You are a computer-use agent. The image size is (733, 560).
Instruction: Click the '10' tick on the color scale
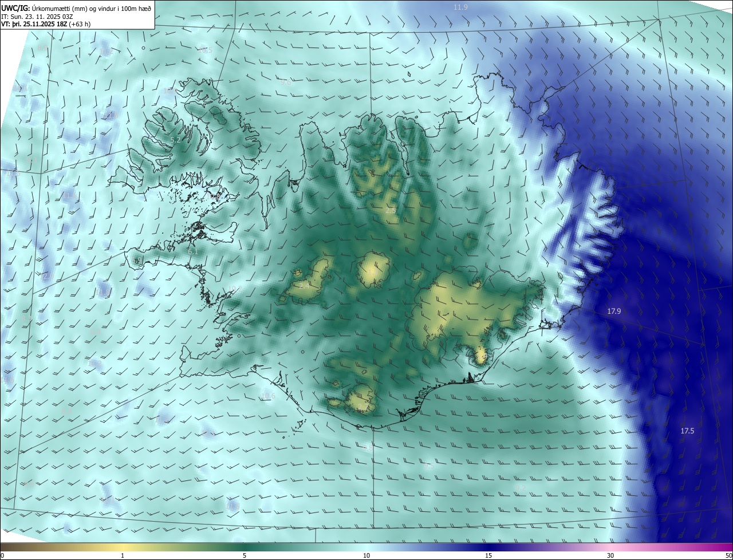(x=366, y=555)
